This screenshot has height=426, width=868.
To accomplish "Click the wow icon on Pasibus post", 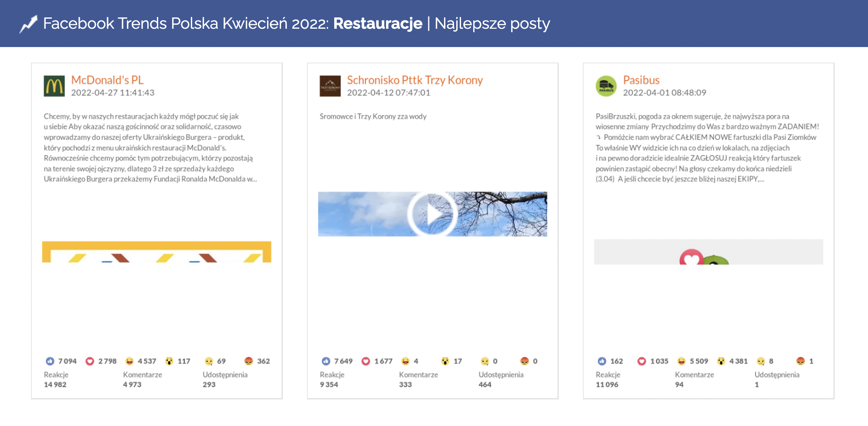I will click(x=721, y=361).
